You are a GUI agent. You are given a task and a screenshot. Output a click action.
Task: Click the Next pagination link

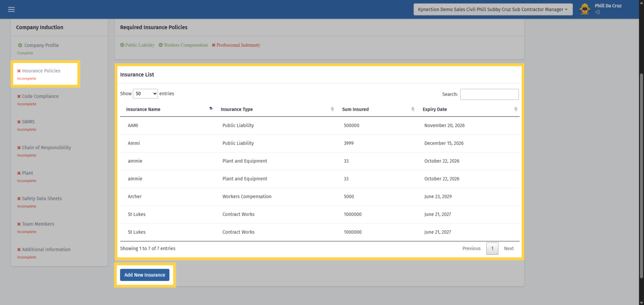pos(509,248)
